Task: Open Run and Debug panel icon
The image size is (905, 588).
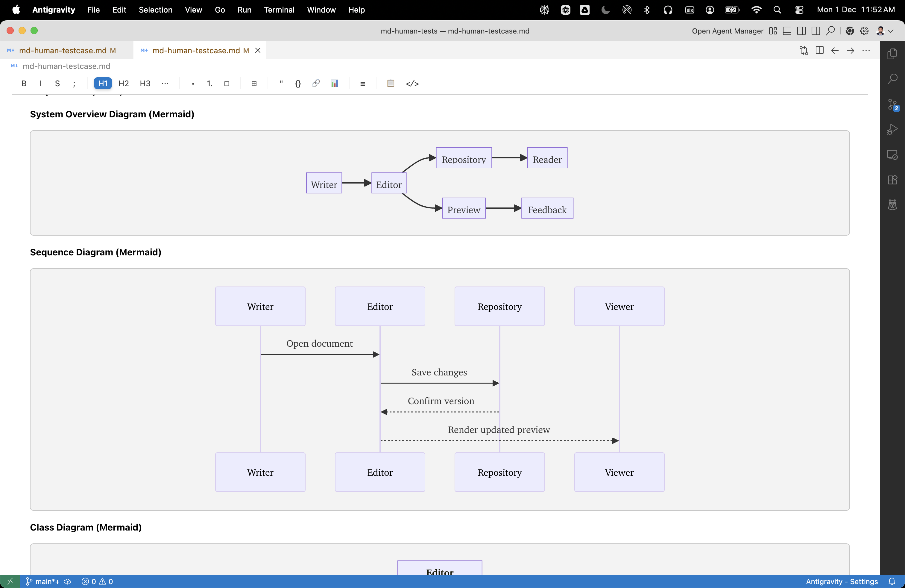Action: coord(892,130)
